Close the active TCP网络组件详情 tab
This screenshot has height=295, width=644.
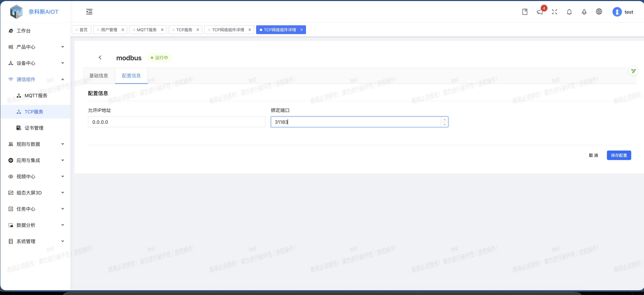(301, 30)
